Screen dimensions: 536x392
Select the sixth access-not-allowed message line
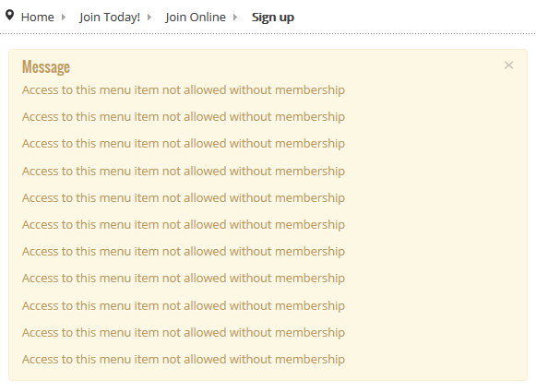pos(184,224)
